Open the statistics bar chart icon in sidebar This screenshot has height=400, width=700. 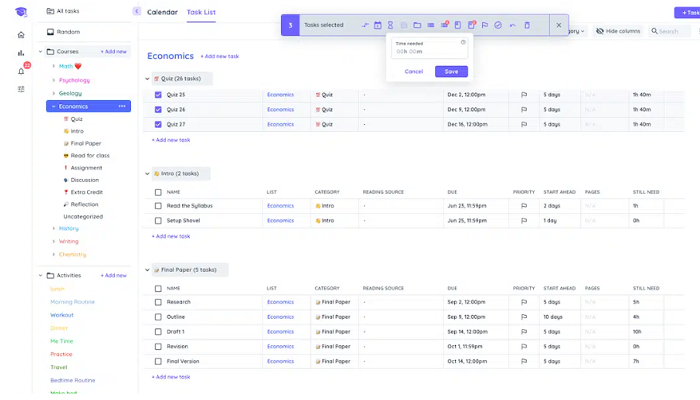[21, 53]
